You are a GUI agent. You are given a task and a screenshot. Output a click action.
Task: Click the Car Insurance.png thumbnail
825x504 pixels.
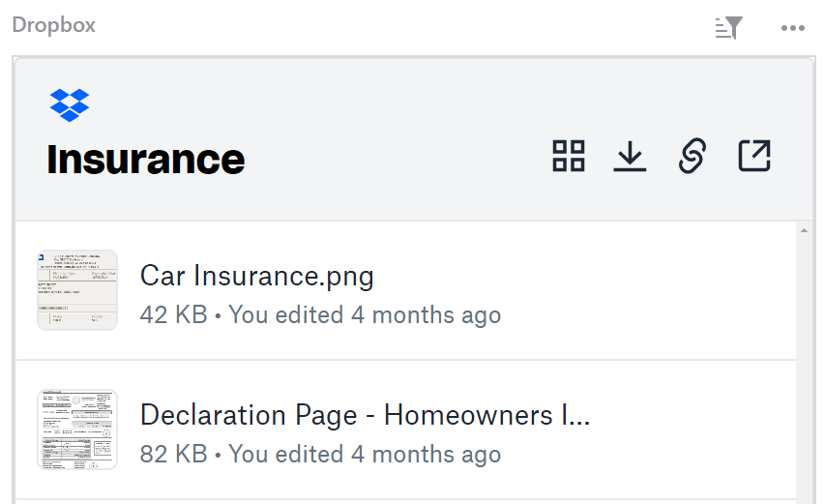[77, 290]
